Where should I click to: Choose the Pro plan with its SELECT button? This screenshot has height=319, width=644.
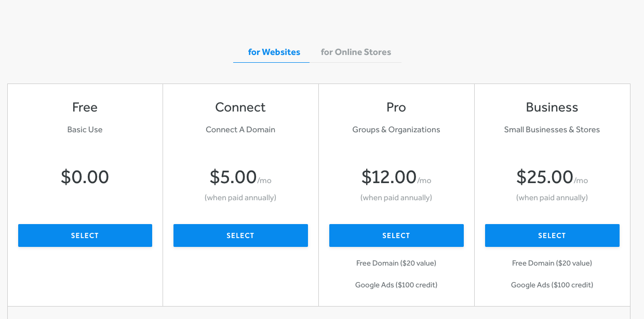(396, 235)
